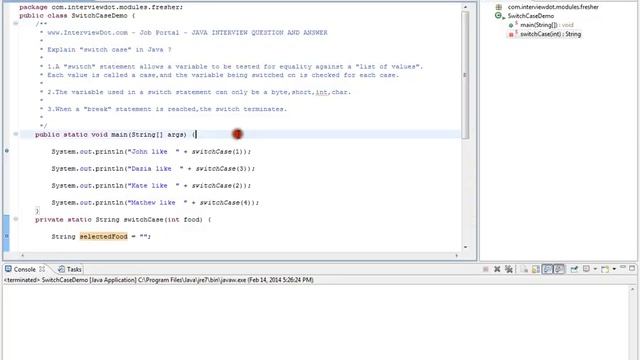Screen dimensions: 640x360
Task: Maximize the Console panel
Action: click(x=632, y=268)
